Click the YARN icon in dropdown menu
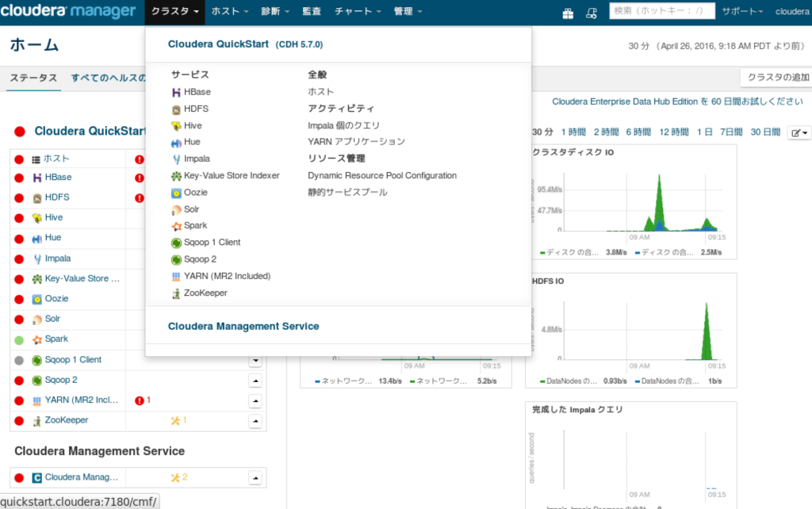Viewport: 812px width, 509px height. coord(176,277)
